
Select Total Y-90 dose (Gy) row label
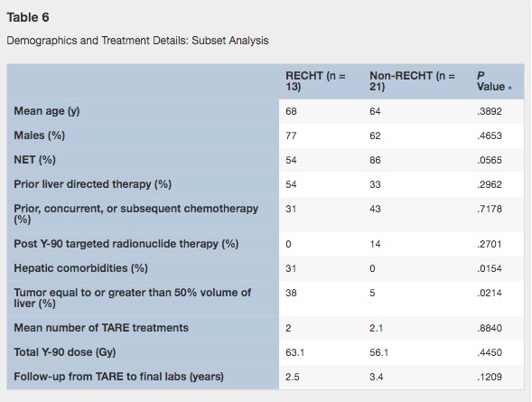pyautogui.click(x=65, y=352)
